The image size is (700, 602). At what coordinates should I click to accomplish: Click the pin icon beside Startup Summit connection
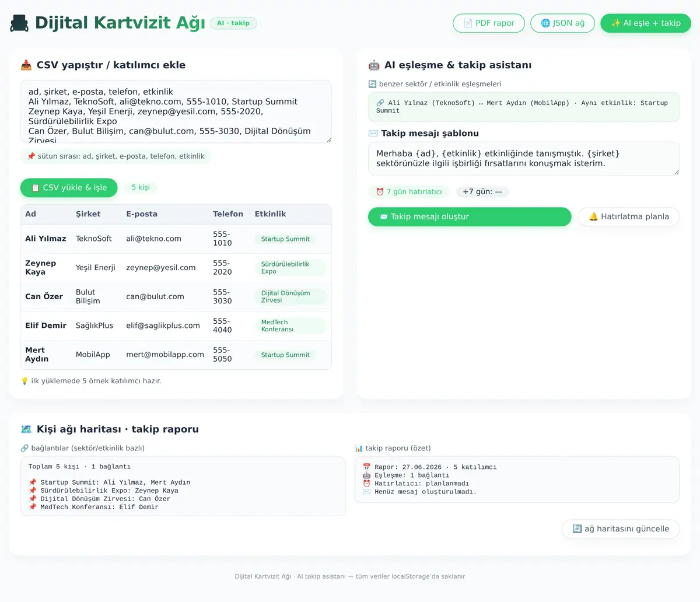(x=33, y=482)
